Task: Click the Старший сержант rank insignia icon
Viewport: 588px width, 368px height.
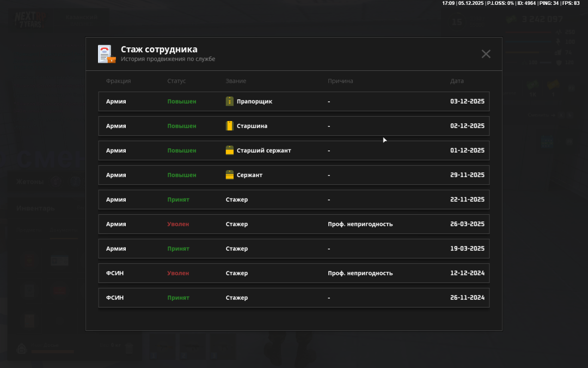Action: click(x=230, y=150)
